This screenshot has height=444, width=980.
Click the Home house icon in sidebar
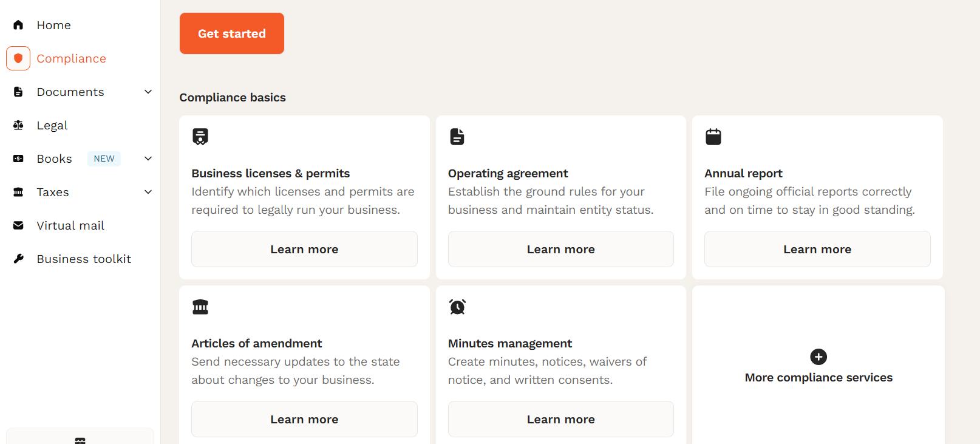click(x=18, y=25)
